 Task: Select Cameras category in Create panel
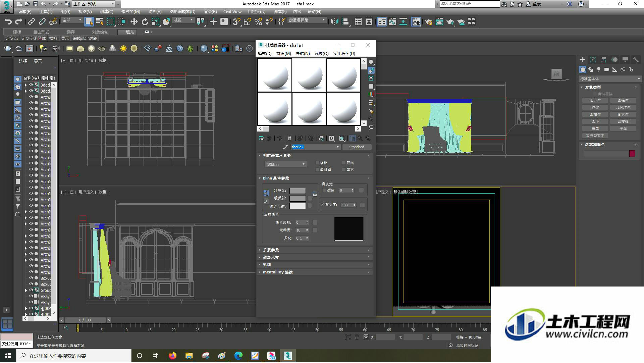607,69
